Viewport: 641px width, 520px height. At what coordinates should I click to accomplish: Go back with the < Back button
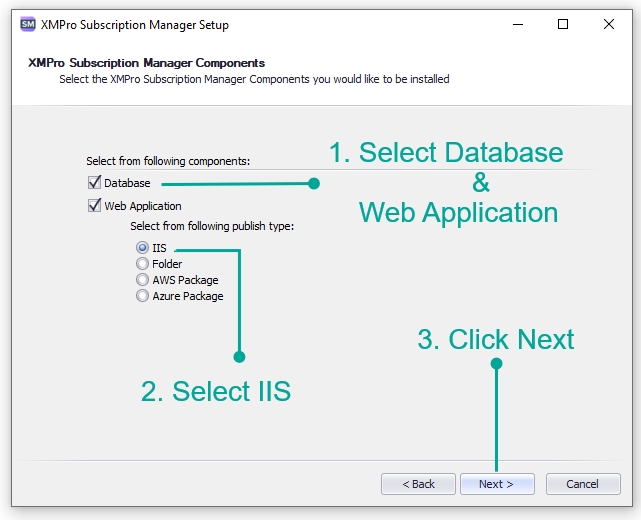[418, 484]
